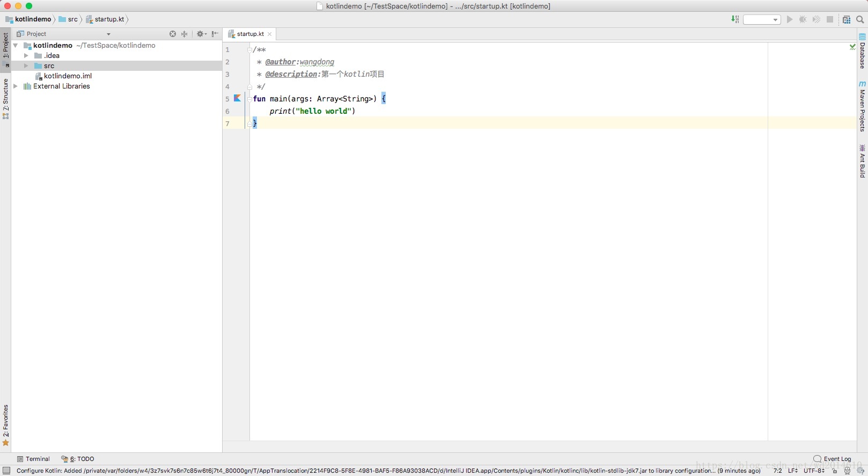Click the Collapse All icon
The height and width of the screenshot is (476, 868).
184,34
